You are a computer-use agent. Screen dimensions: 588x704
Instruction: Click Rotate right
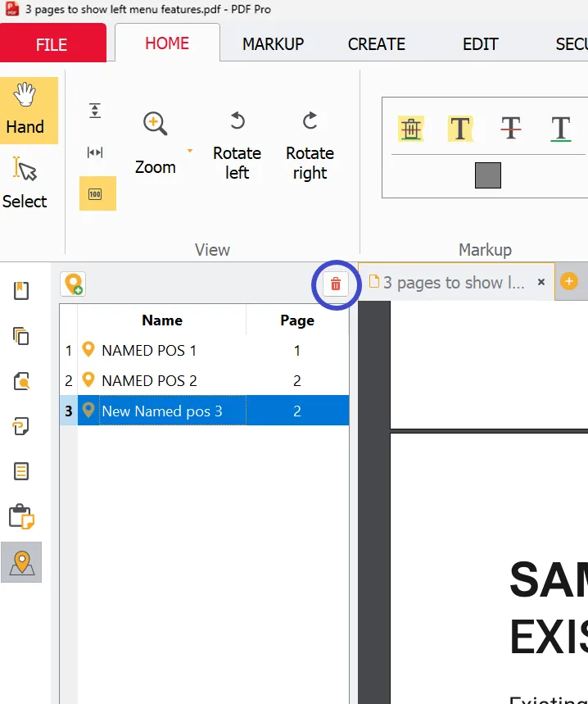coord(310,144)
